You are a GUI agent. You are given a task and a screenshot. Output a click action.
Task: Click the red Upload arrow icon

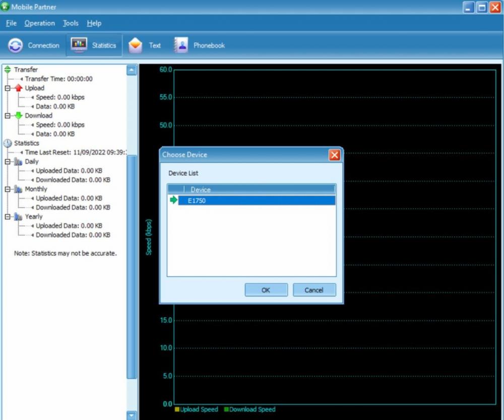pos(19,88)
